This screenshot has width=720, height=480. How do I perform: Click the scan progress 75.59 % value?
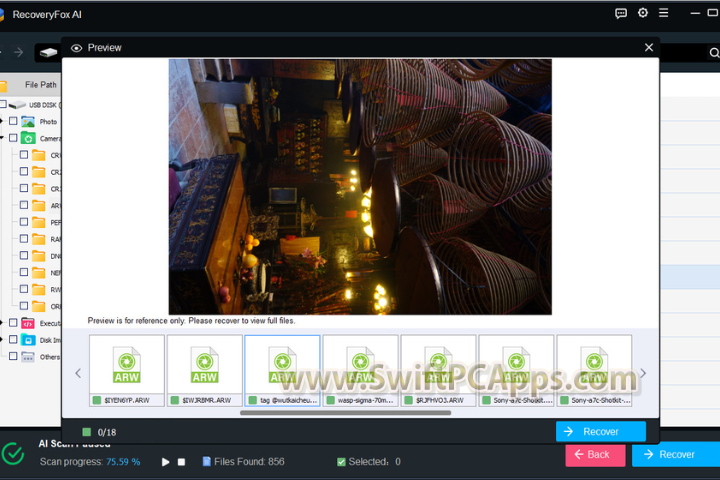pos(123,462)
